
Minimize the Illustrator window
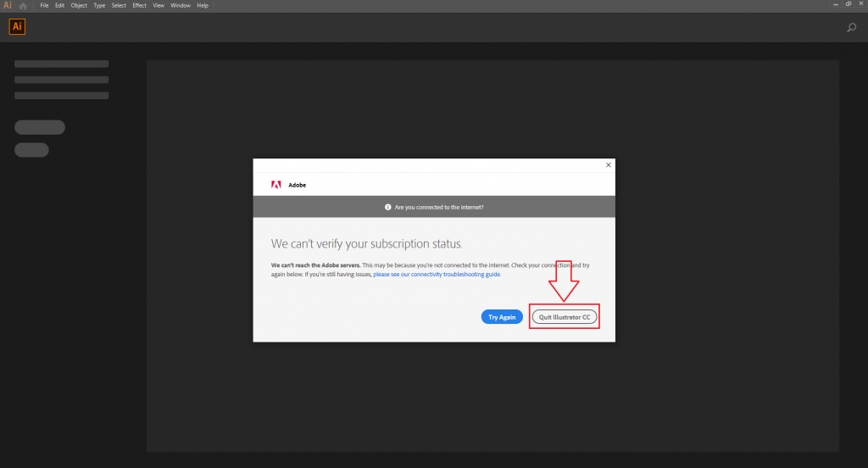click(835, 4)
